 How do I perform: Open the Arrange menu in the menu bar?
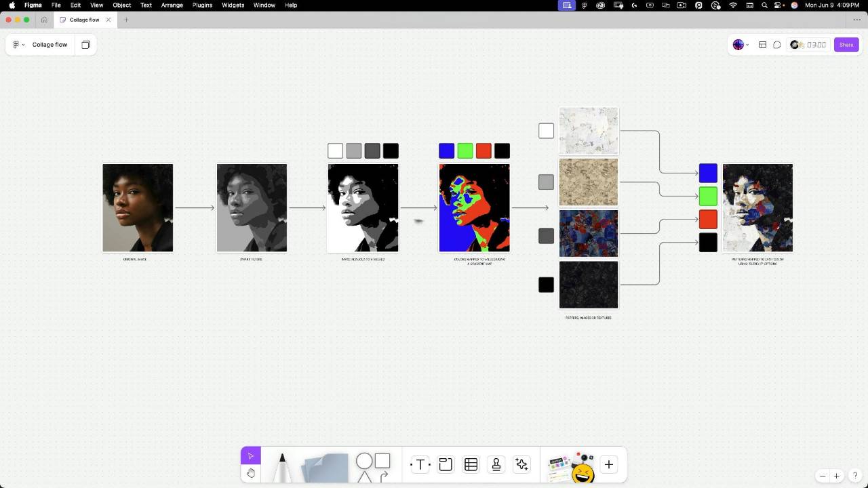(172, 5)
